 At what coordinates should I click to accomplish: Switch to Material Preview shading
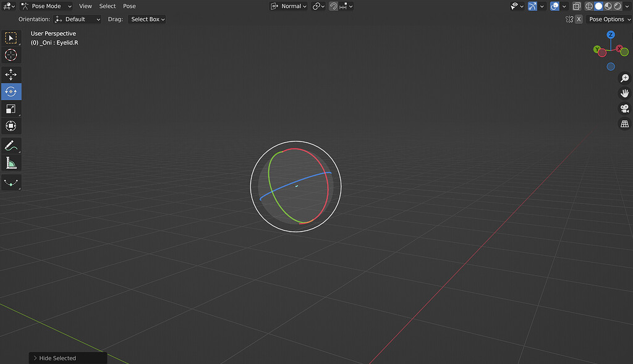tap(608, 6)
